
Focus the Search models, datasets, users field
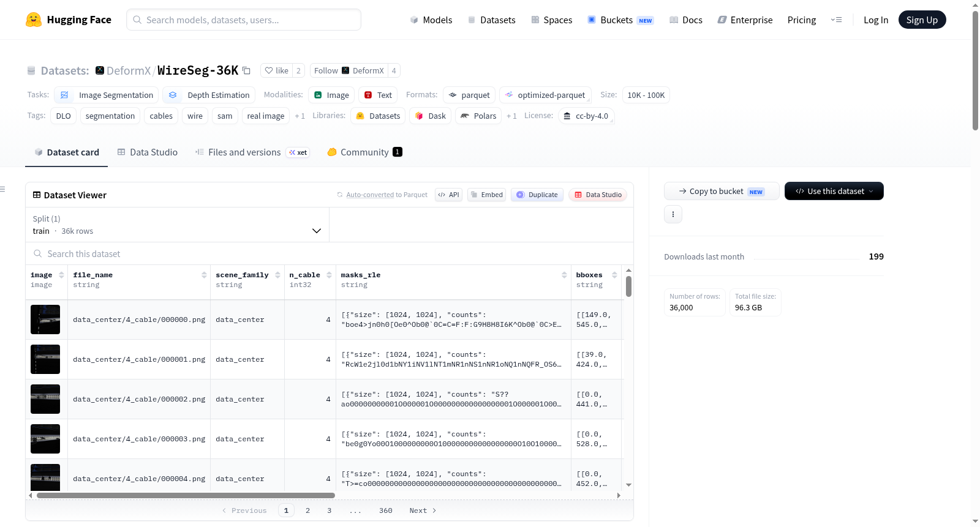244,20
